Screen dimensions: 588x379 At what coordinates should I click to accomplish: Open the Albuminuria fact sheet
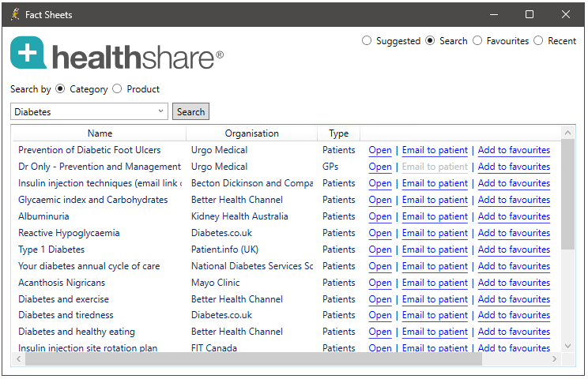coord(380,216)
